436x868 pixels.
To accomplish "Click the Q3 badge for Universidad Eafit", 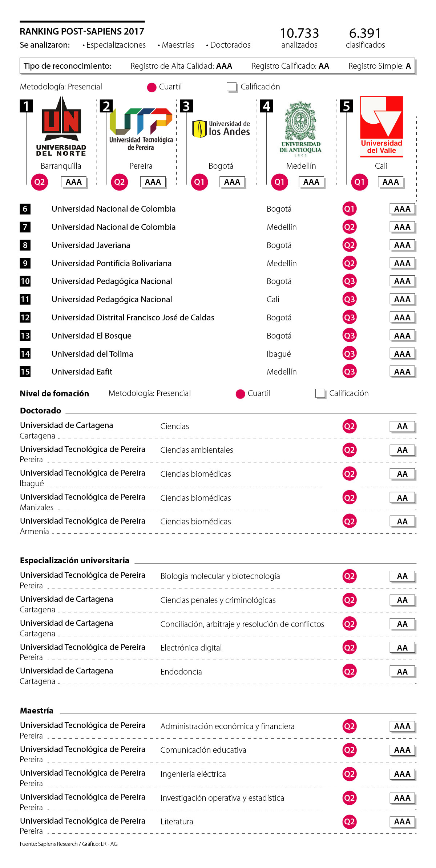I will 349,372.
